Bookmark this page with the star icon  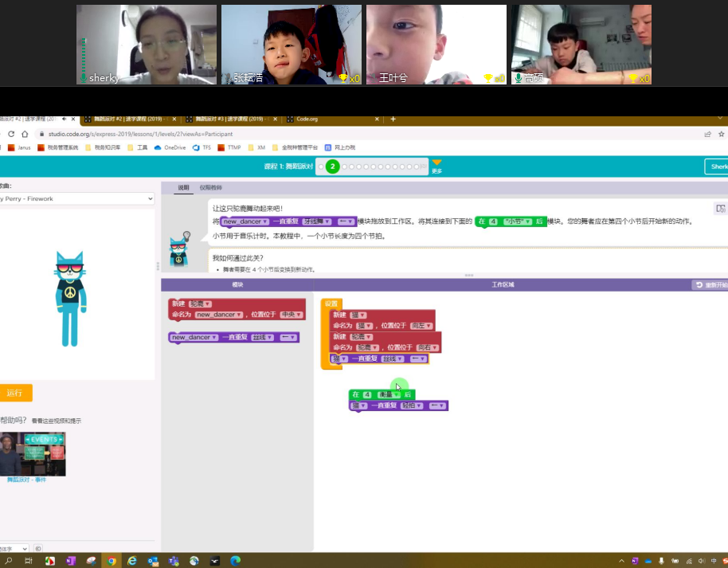(x=721, y=134)
